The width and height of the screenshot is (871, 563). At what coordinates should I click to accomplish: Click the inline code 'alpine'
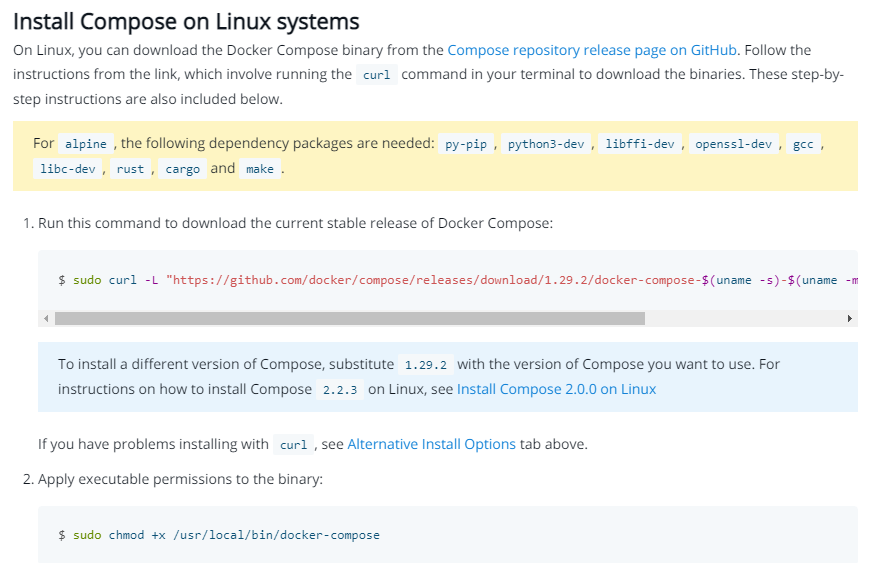pos(86,144)
